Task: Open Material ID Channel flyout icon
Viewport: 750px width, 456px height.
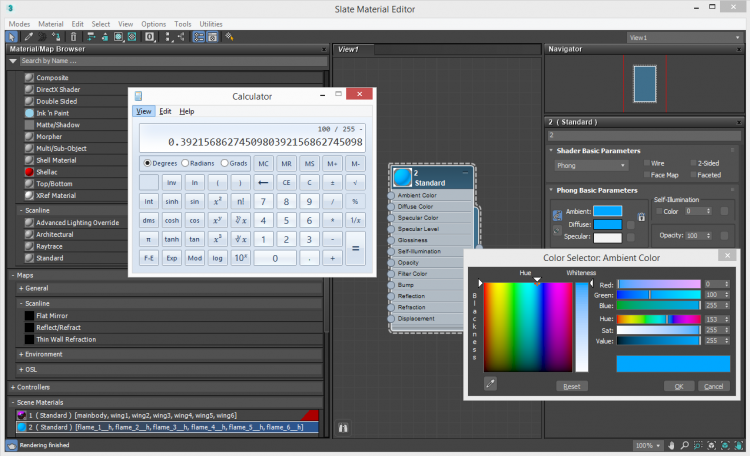Action: pos(150,37)
